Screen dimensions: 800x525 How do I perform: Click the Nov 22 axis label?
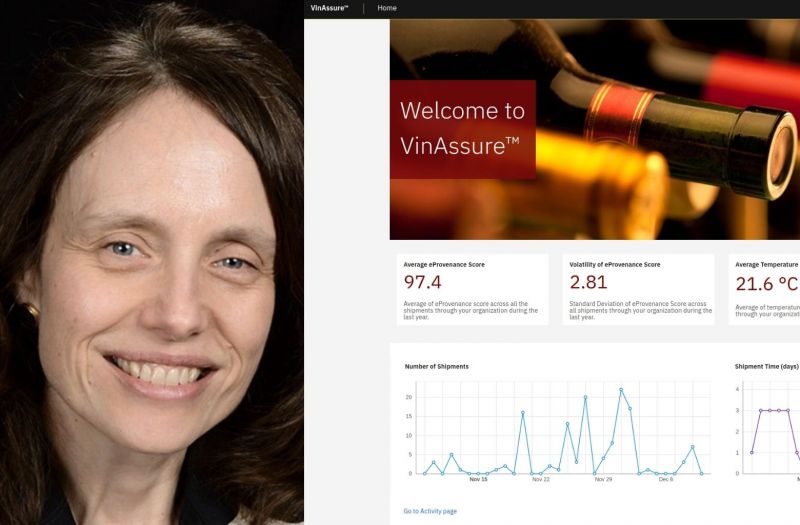[x=541, y=479]
